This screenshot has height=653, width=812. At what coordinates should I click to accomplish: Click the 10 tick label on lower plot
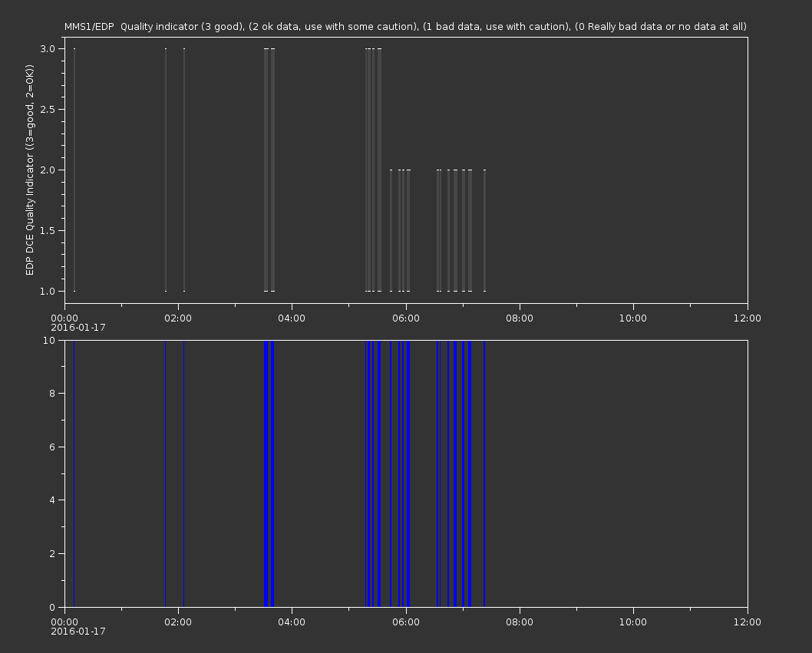point(49,340)
